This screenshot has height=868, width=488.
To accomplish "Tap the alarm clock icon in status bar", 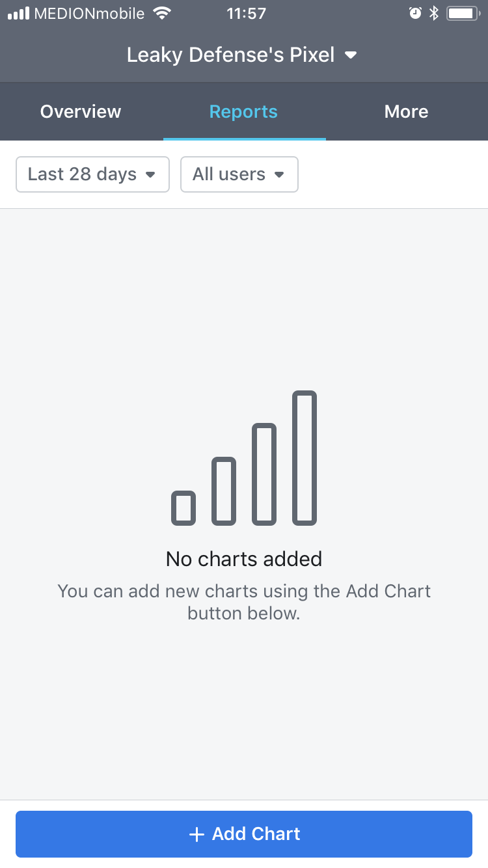I will pyautogui.click(x=416, y=12).
